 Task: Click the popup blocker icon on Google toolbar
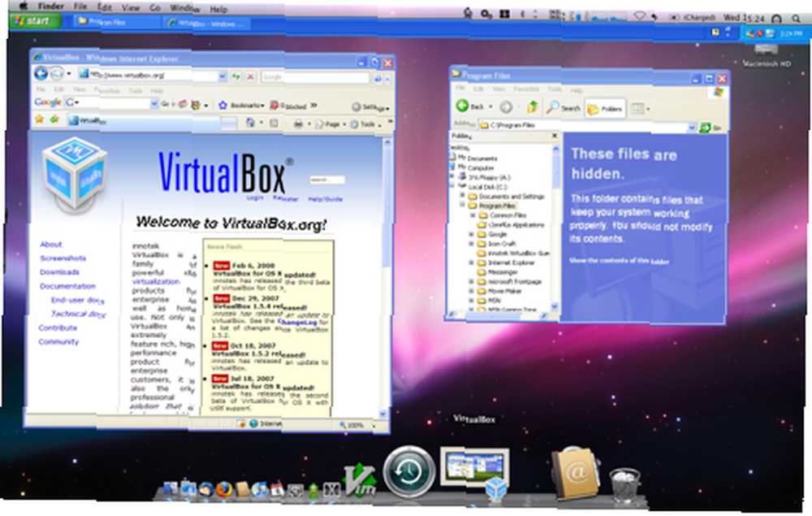point(274,105)
